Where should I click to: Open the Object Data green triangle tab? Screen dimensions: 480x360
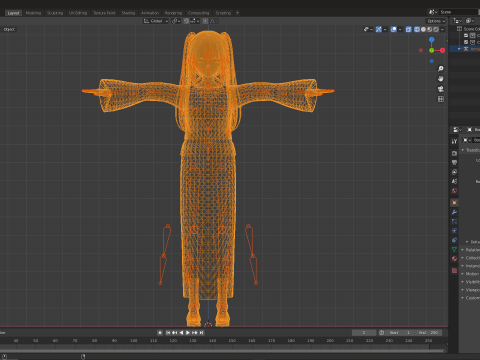(454, 249)
